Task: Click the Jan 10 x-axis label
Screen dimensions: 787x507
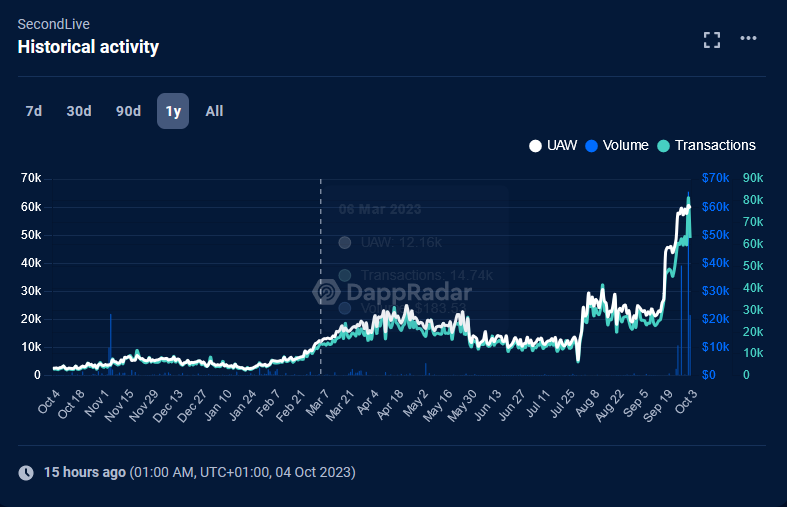Action: point(218,404)
